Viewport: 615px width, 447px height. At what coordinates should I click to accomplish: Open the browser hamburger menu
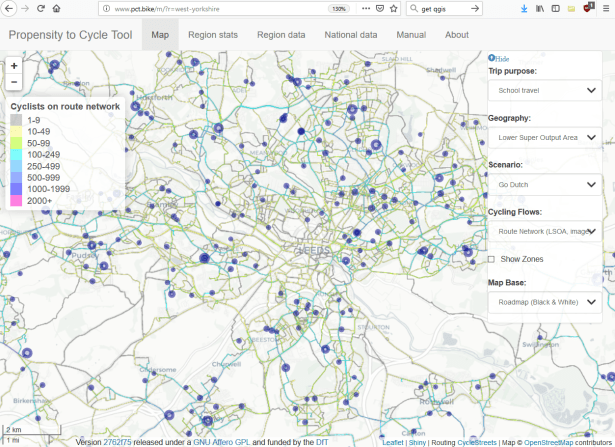(606, 8)
